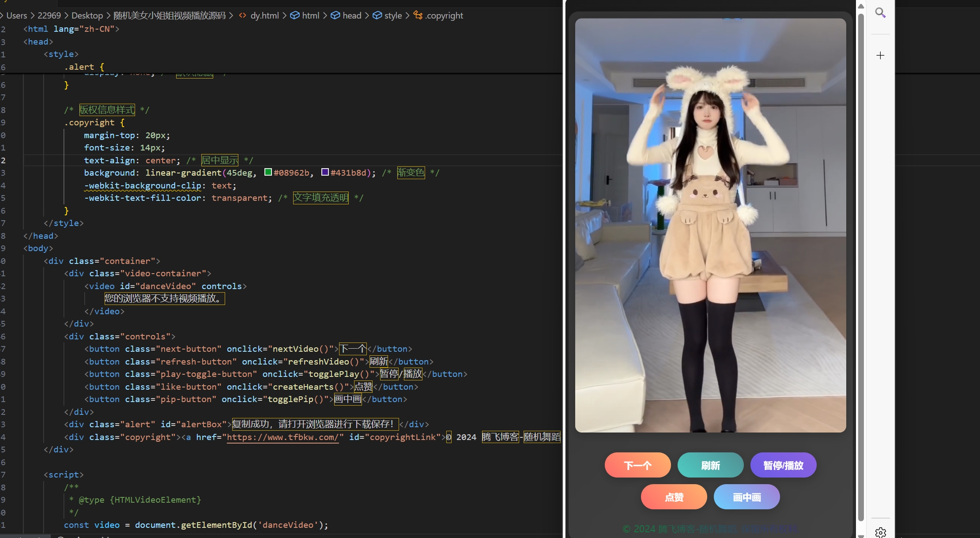
Task: Click the search magnifier icon in sidebar
Action: pyautogui.click(x=880, y=13)
